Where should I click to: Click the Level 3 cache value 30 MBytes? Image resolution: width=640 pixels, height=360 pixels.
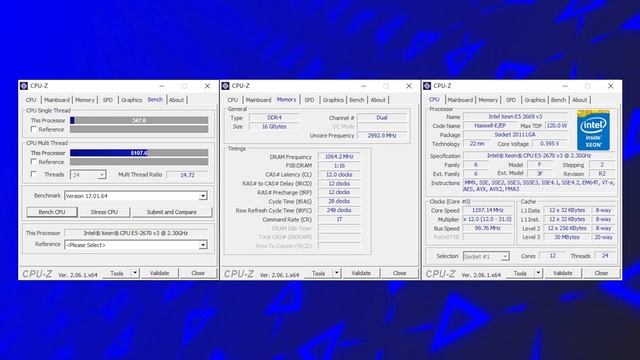[567, 237]
